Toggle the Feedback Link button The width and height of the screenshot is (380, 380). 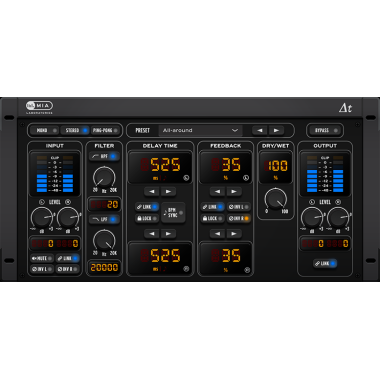(x=212, y=207)
